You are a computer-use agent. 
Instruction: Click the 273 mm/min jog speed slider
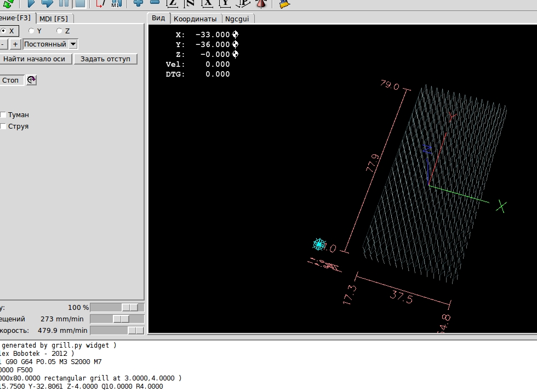pyautogui.click(x=121, y=319)
